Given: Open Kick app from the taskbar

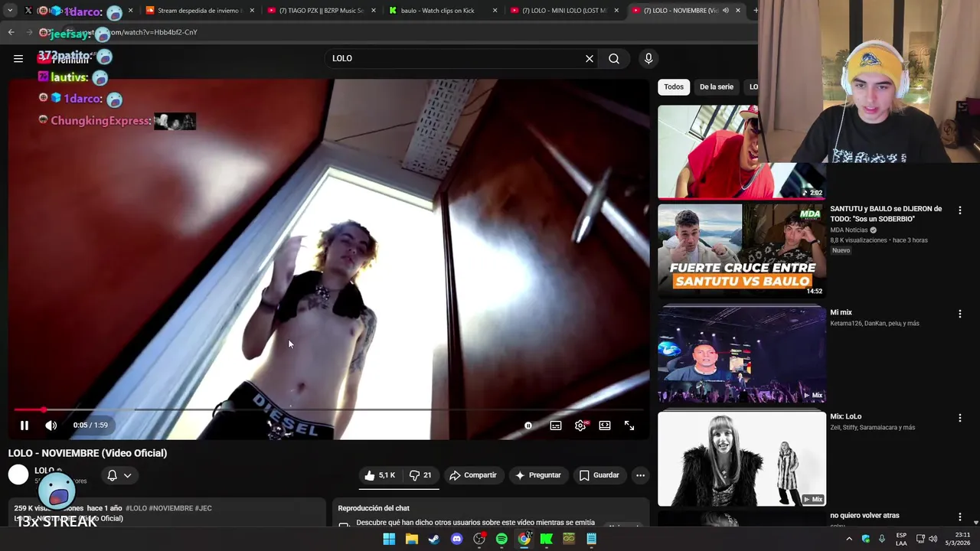Looking at the screenshot, I should click(547, 539).
